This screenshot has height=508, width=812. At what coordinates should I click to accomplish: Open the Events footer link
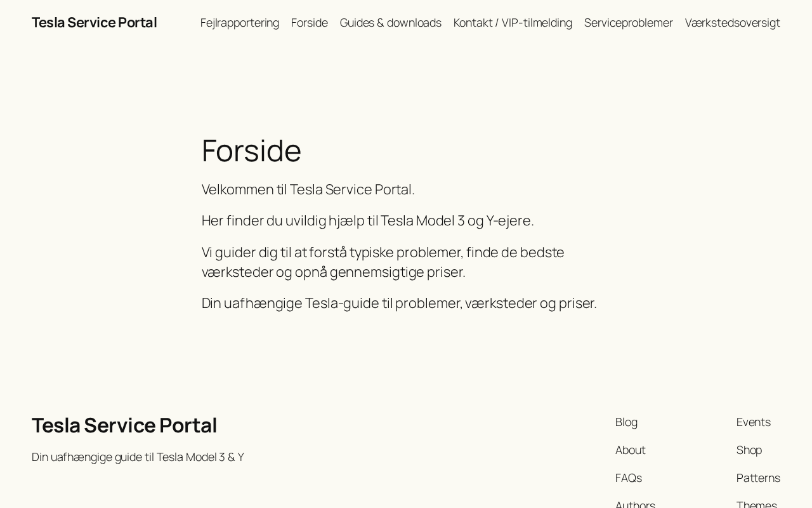753,422
